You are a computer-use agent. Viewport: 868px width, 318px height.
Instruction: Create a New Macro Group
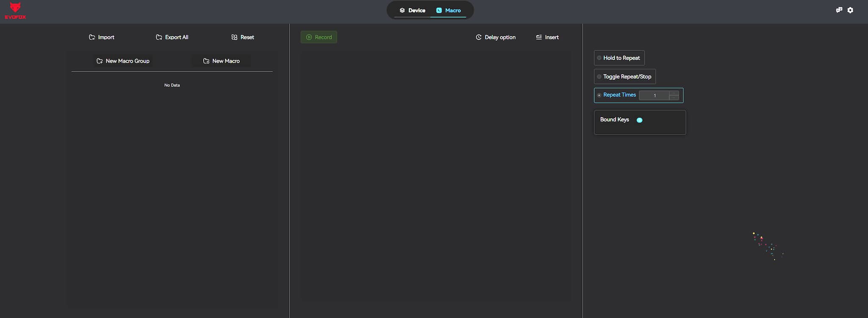123,61
